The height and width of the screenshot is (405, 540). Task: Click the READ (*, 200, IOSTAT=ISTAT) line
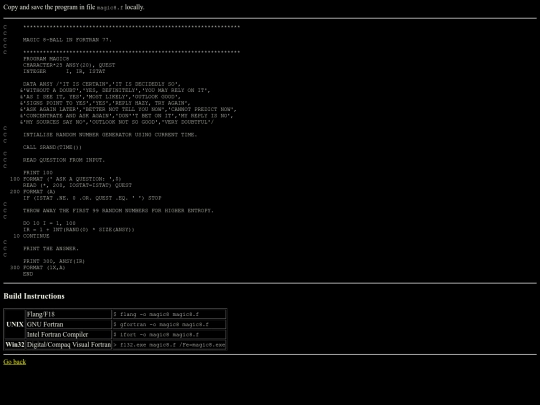point(77,185)
